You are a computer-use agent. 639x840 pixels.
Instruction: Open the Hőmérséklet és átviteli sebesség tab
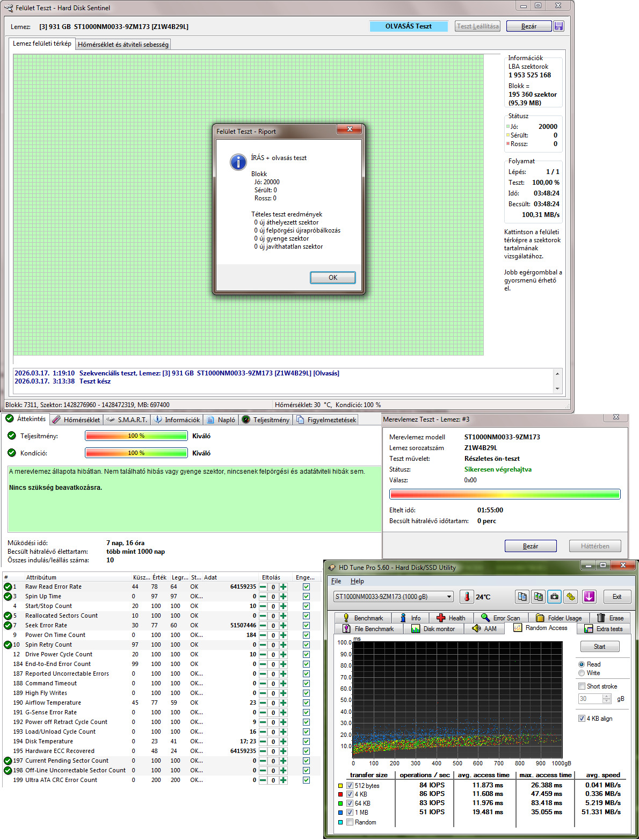124,45
